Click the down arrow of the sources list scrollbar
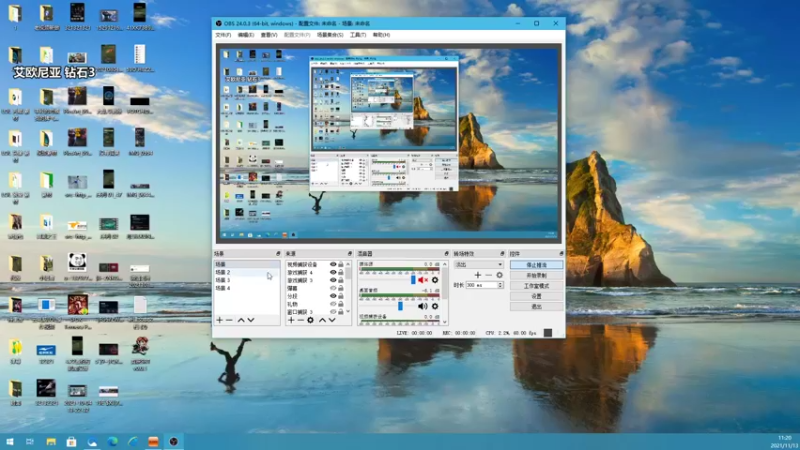Image resolution: width=800 pixels, height=450 pixels. (348, 312)
